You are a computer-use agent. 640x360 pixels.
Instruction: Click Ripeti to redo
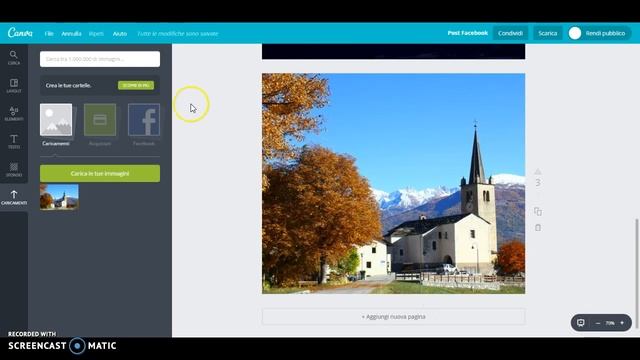[96, 33]
